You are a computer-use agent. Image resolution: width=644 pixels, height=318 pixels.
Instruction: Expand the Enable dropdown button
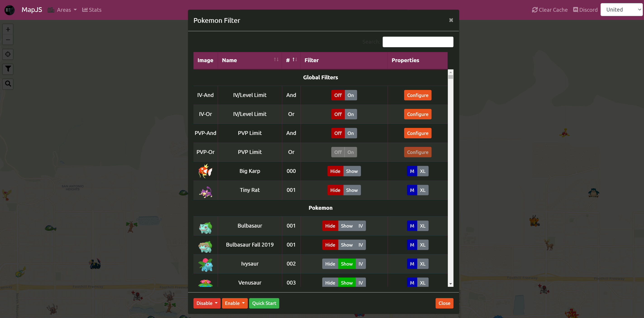pos(234,303)
